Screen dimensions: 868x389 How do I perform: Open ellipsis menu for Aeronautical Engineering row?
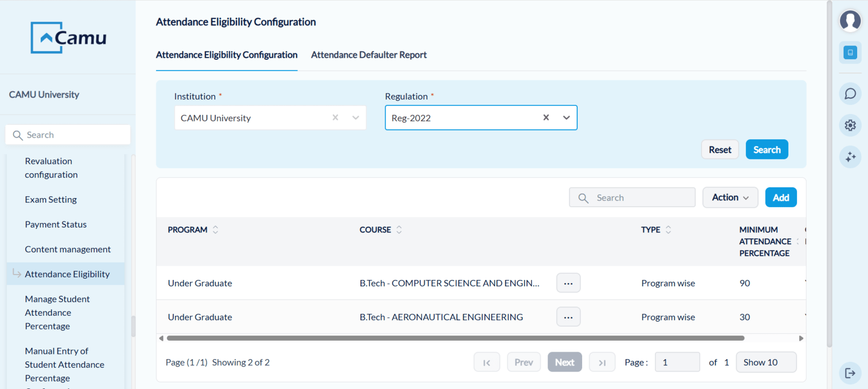pos(569,317)
